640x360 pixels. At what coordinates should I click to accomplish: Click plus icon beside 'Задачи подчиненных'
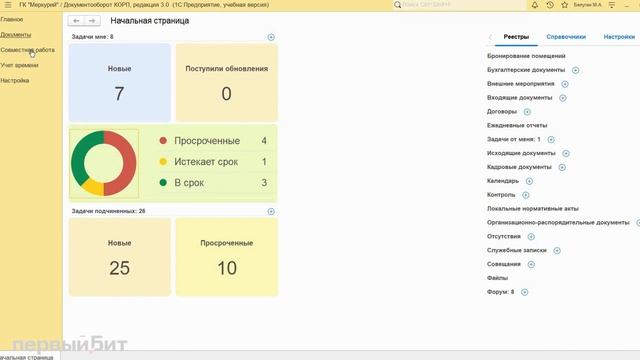click(271, 211)
